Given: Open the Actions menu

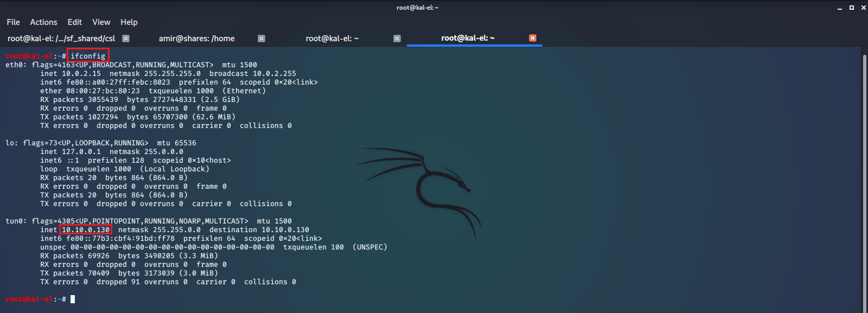Looking at the screenshot, I should [43, 22].
